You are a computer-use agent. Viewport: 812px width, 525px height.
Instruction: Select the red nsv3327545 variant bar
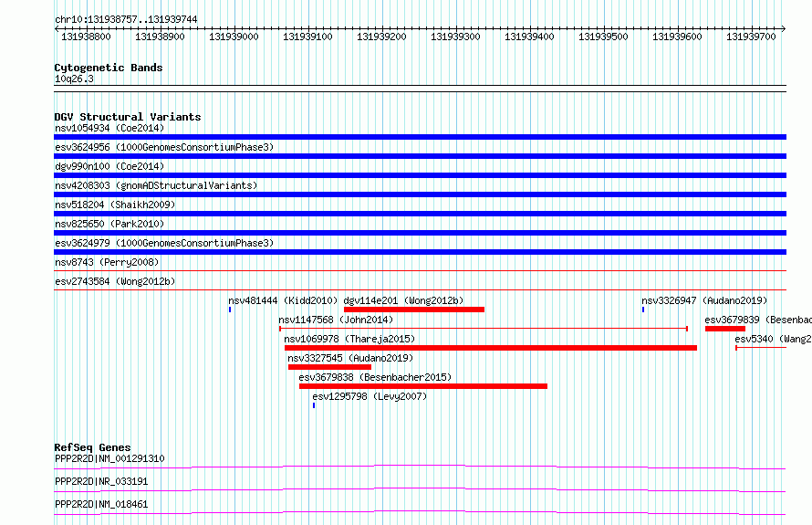[x=330, y=367]
